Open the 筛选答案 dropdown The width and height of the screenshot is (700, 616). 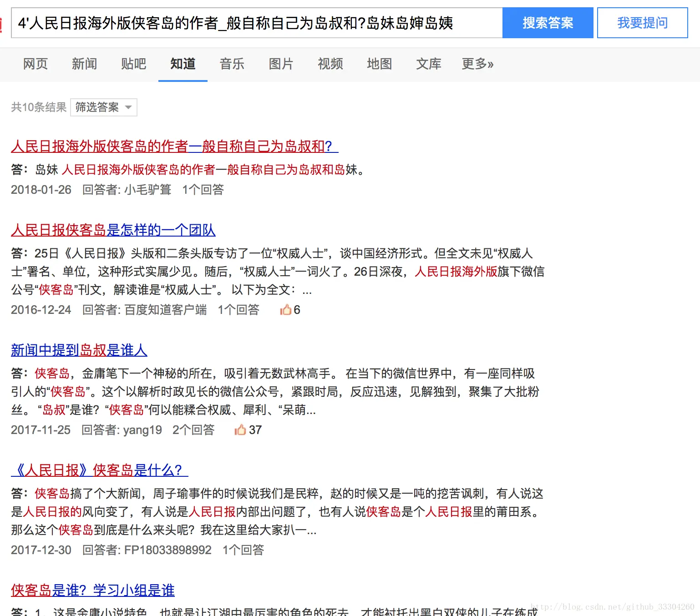[104, 107]
